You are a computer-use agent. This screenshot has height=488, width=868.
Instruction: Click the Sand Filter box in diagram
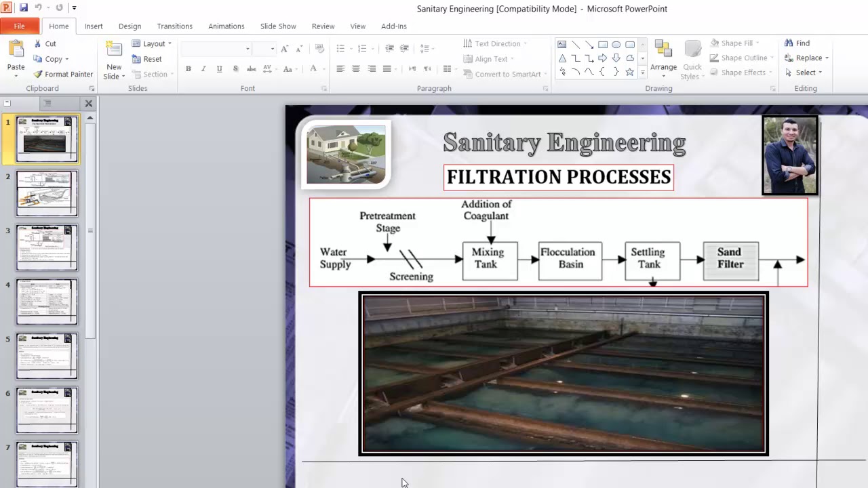[x=731, y=261]
